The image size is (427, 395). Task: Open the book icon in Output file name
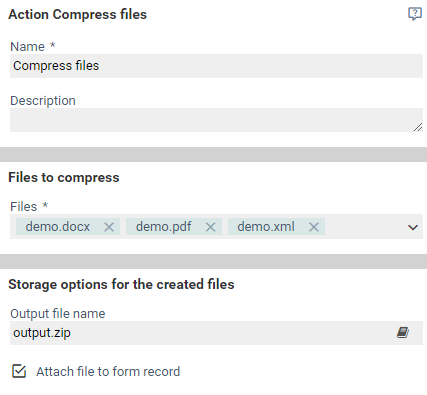(403, 332)
